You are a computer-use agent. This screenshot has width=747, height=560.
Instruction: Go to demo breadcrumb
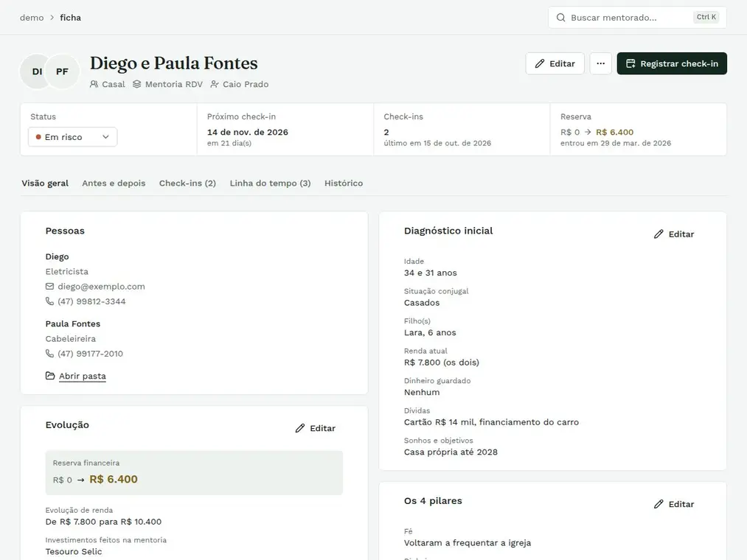tap(32, 18)
